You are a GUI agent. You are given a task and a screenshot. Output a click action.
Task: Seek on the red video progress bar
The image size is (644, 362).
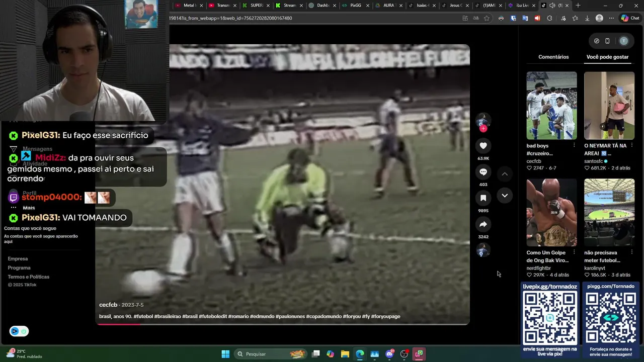click(282, 324)
